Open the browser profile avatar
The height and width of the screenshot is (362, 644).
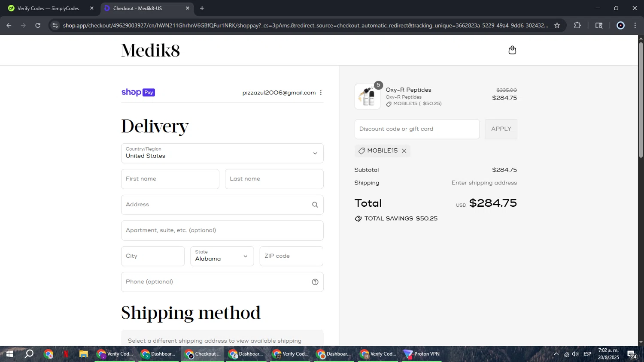point(620,26)
